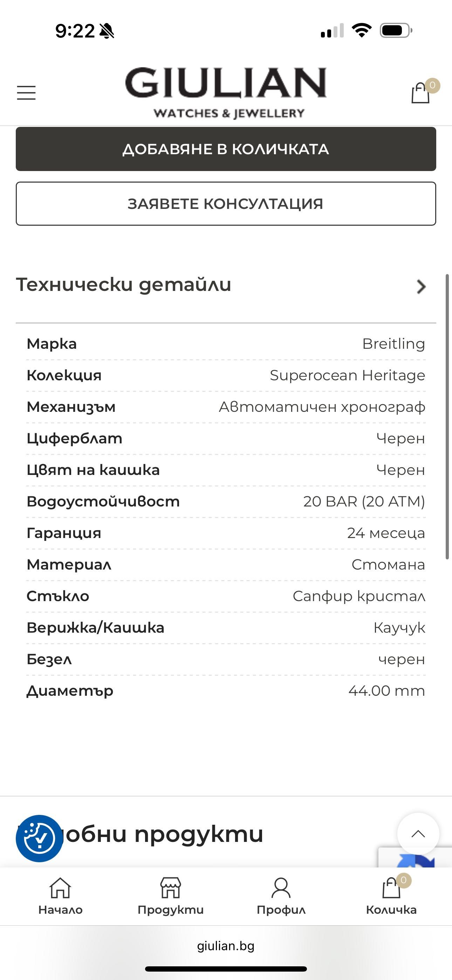Open the Профил person icon
Viewport: 452px width, 980px height.
pos(281,896)
